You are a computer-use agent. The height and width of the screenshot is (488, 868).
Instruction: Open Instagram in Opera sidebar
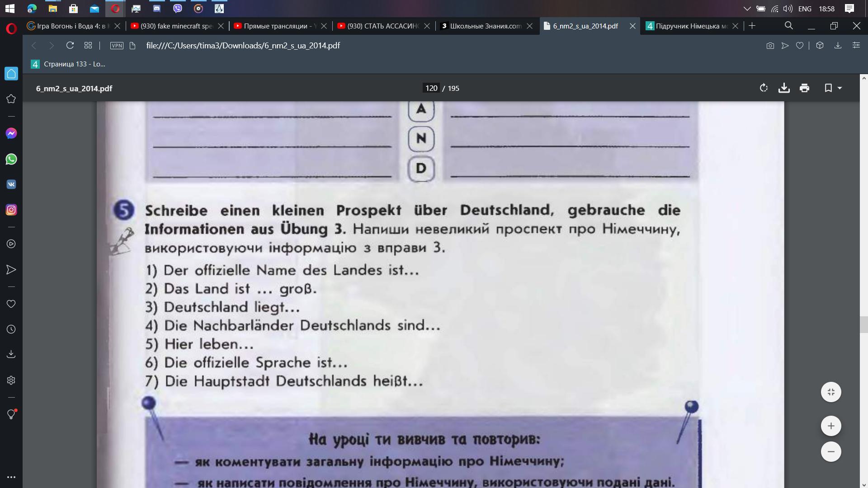click(x=11, y=210)
